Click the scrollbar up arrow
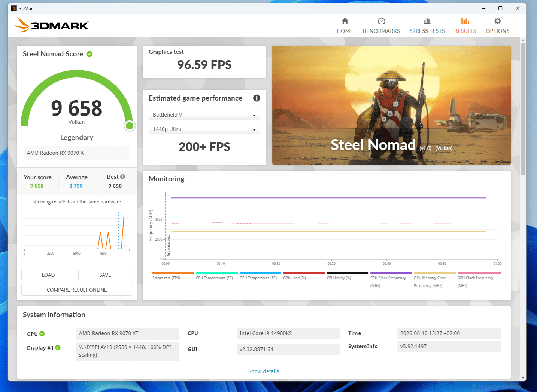537x392 pixels. tap(523, 40)
